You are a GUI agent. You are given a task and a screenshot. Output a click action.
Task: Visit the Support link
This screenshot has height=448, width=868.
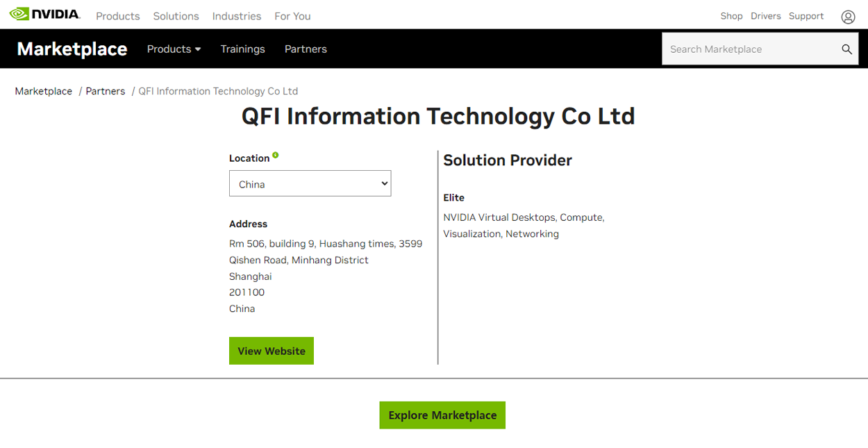click(x=806, y=16)
